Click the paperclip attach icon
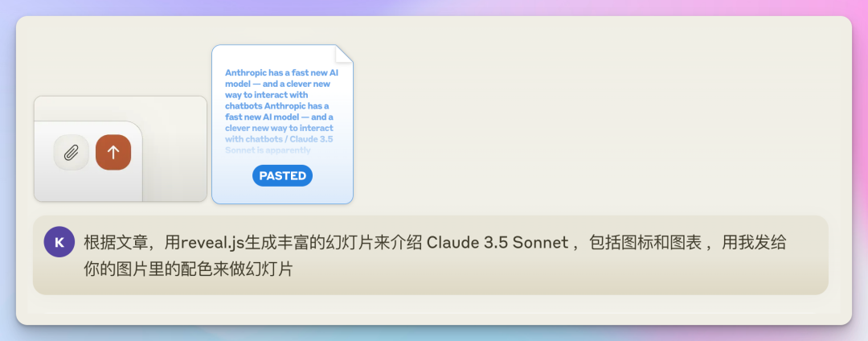This screenshot has width=868, height=341. tap(71, 152)
